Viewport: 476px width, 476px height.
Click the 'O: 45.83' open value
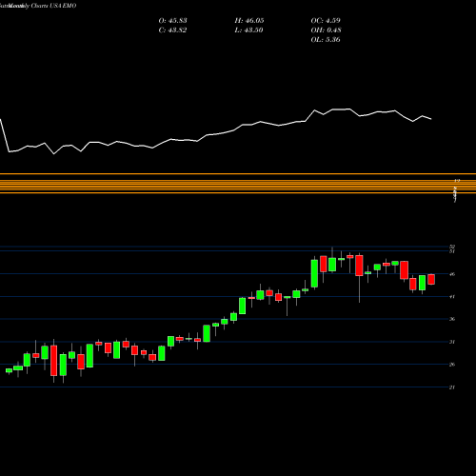tap(172, 21)
